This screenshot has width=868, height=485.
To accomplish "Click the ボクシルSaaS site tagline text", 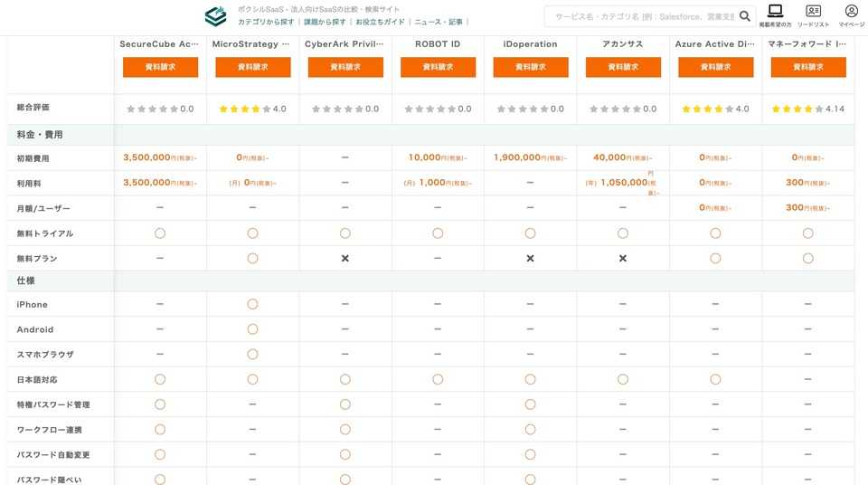I will (318, 9).
